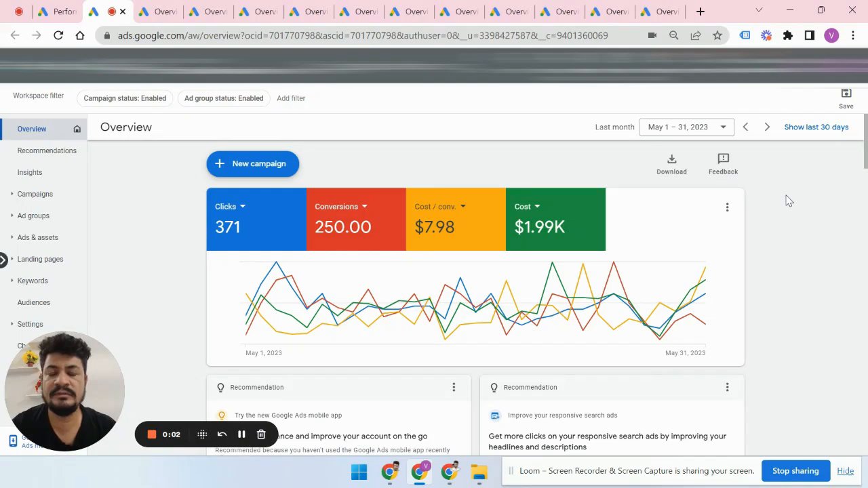The height and width of the screenshot is (488, 868).
Task: Open the Chrome tab search chevron
Action: [759, 10]
